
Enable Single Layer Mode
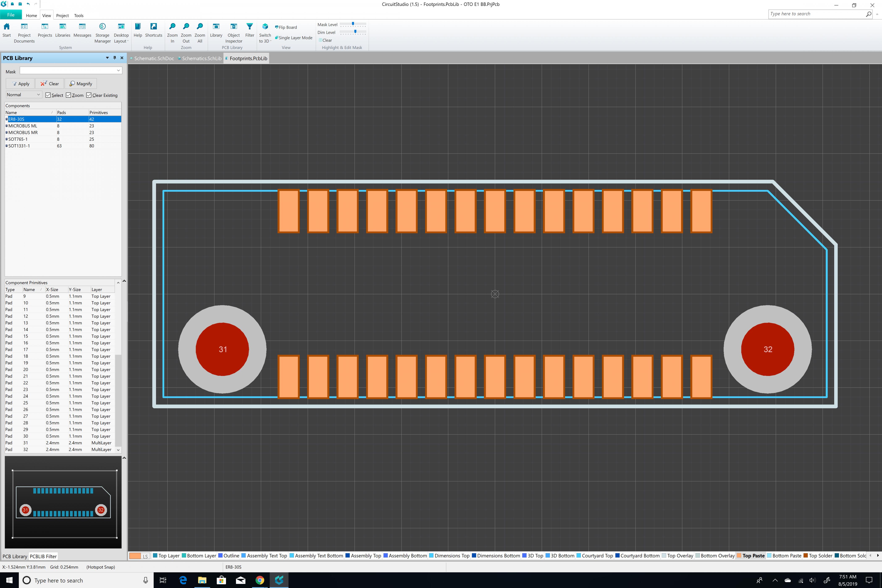click(294, 38)
